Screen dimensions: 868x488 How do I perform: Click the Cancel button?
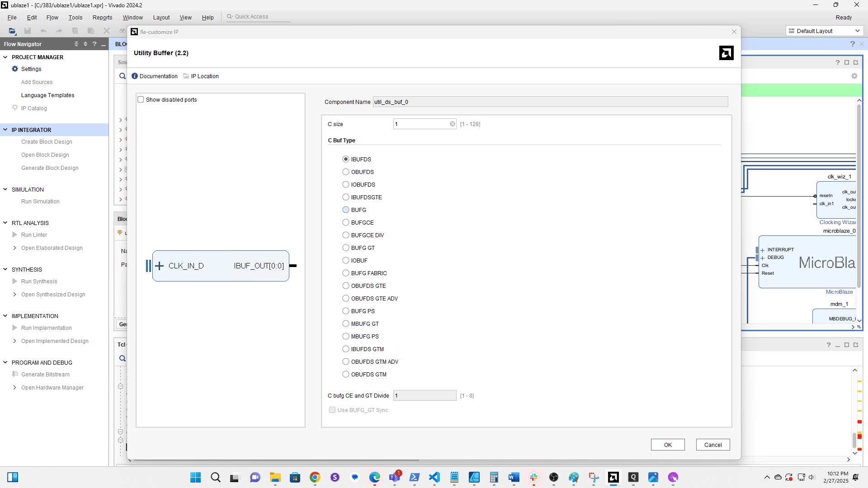712,445
